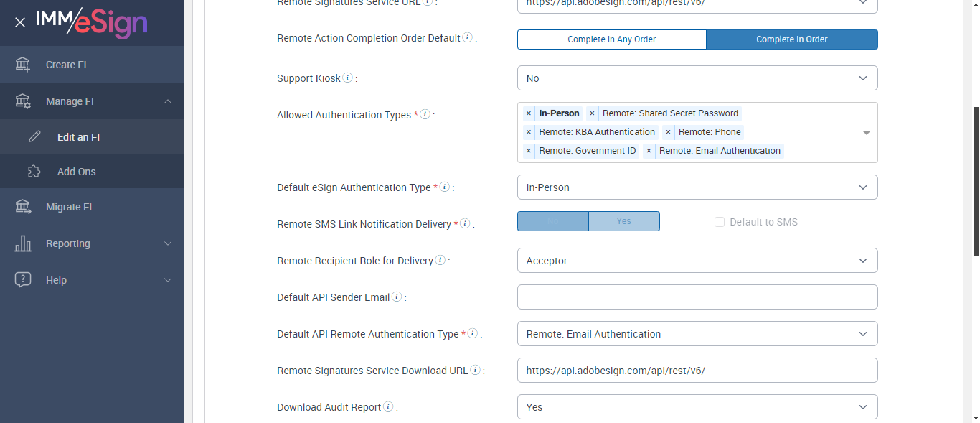Click the Reporting bar chart icon
The height and width of the screenshot is (423, 980).
pos(23,243)
